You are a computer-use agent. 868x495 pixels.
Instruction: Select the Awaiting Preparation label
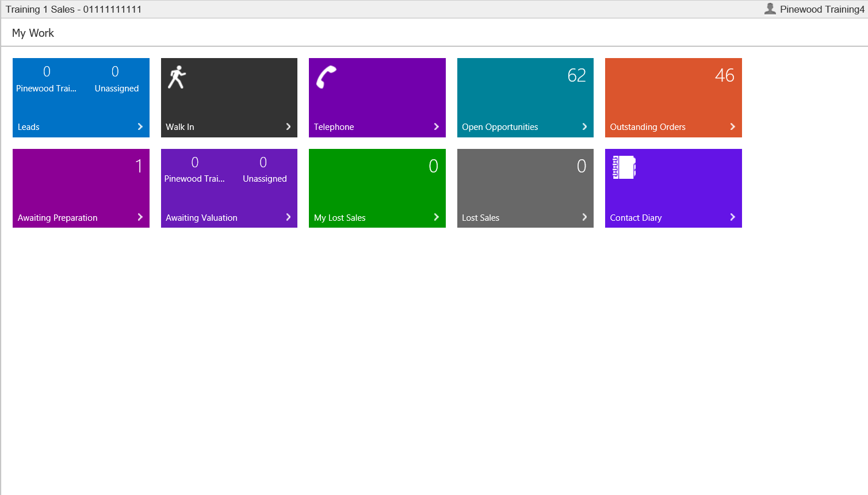pos(58,218)
